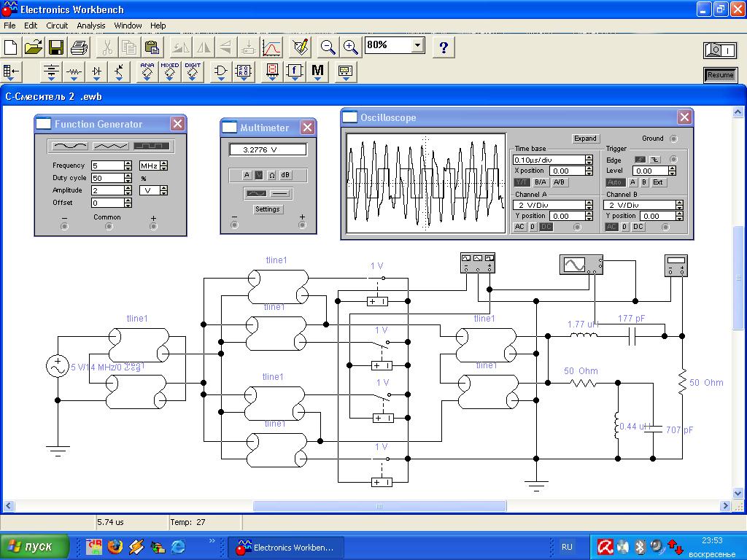Select DC signal mode on multimeter
Screen dimensions: 747x560
click(279, 194)
